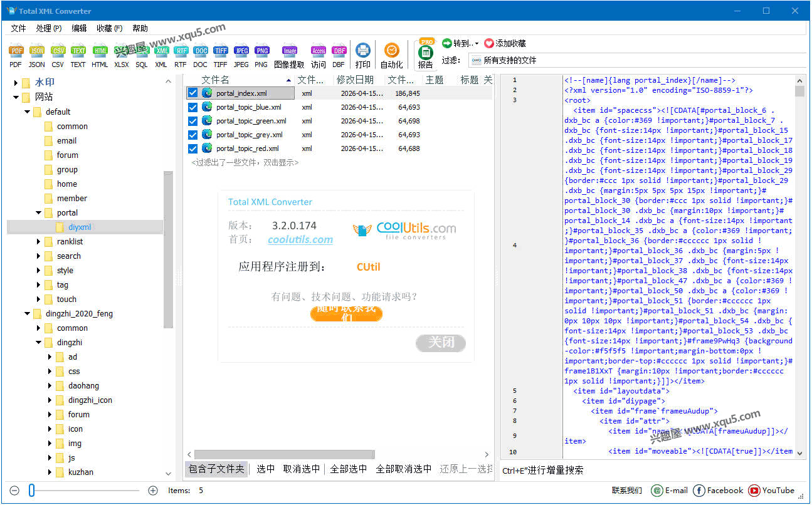Open the YouTube link in status bar

point(772,491)
